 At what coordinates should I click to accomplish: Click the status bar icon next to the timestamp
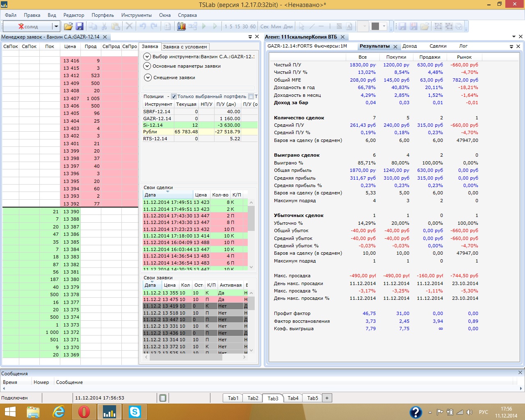point(163,398)
